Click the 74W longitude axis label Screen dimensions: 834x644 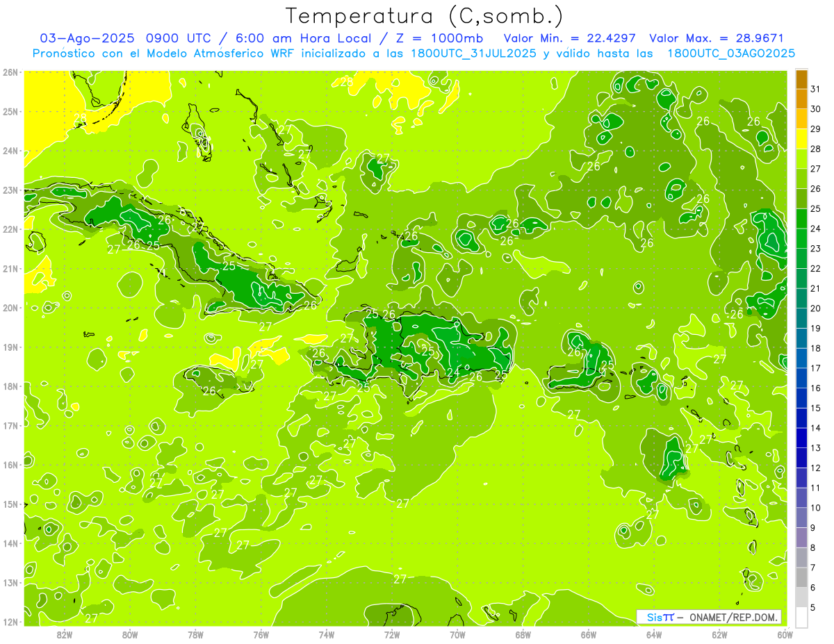click(327, 634)
